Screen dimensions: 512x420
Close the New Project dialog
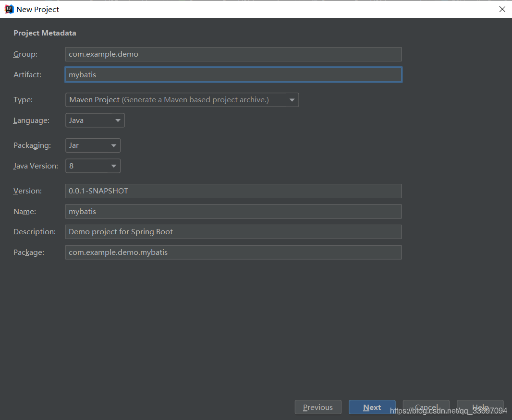pyautogui.click(x=502, y=9)
